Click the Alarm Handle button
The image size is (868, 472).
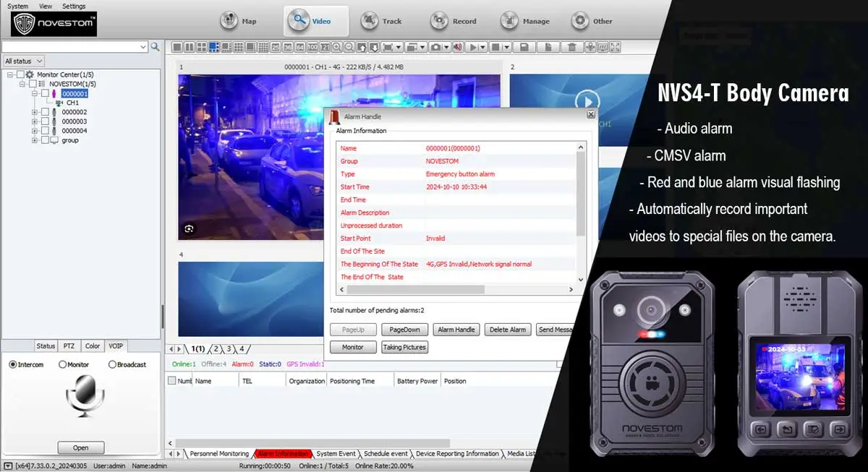456,330
